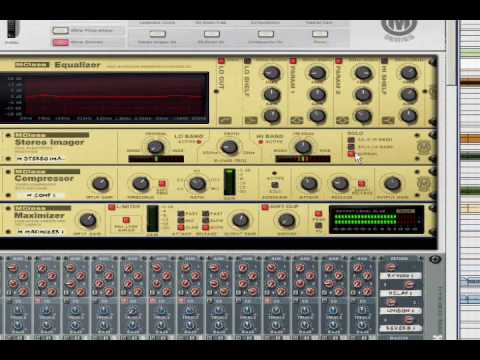Click the HI SHELF frequency knob
The image size is (480, 360).
tap(409, 73)
